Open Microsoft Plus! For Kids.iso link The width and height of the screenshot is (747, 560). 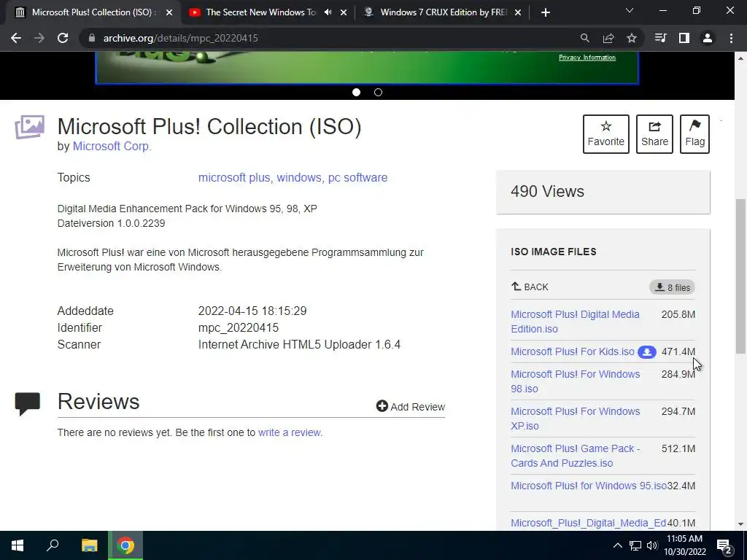pyautogui.click(x=573, y=351)
